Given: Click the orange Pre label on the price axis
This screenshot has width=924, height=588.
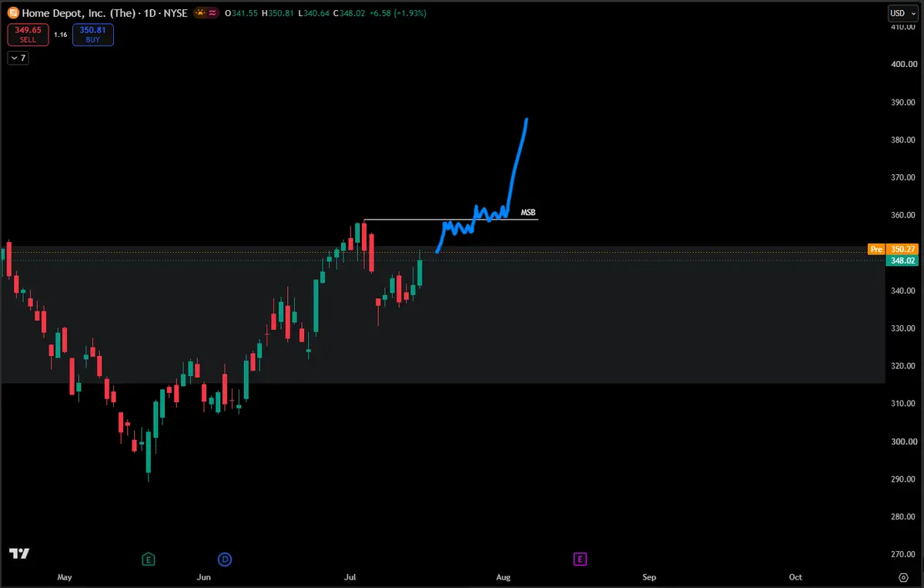Looking at the screenshot, I should (876, 250).
